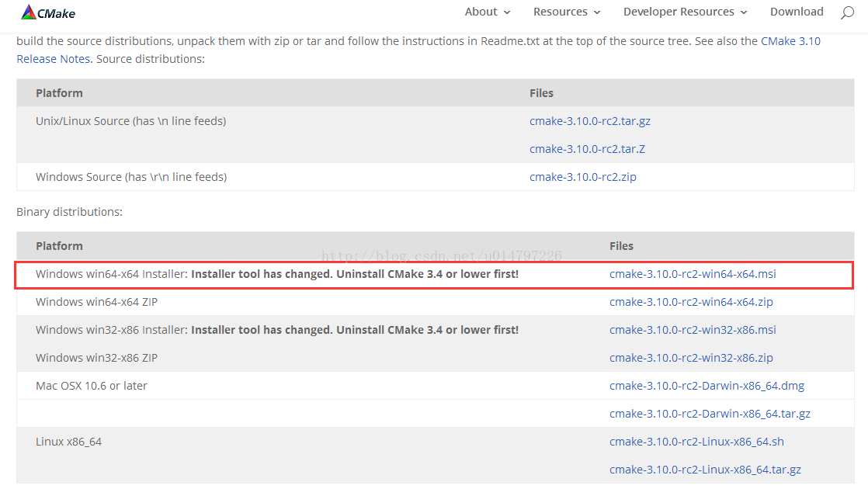The width and height of the screenshot is (868, 496).
Task: Click the Files header in binary table
Action: pos(621,246)
